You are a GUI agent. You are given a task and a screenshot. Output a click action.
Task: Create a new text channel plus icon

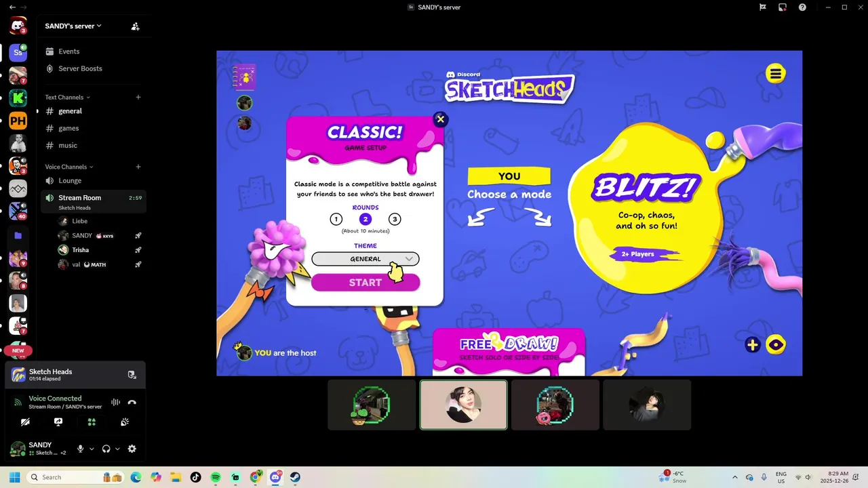(138, 98)
